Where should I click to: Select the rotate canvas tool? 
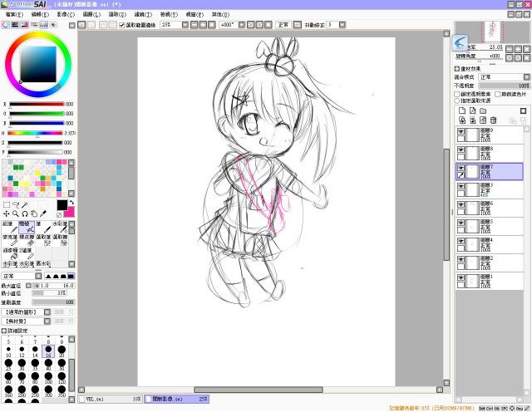click(25, 213)
